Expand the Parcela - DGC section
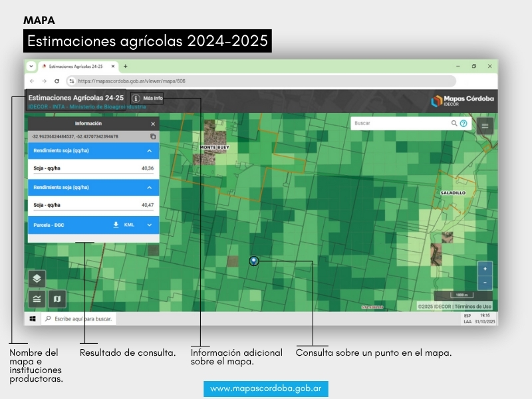Viewport: 532px width, 399px height. point(149,225)
